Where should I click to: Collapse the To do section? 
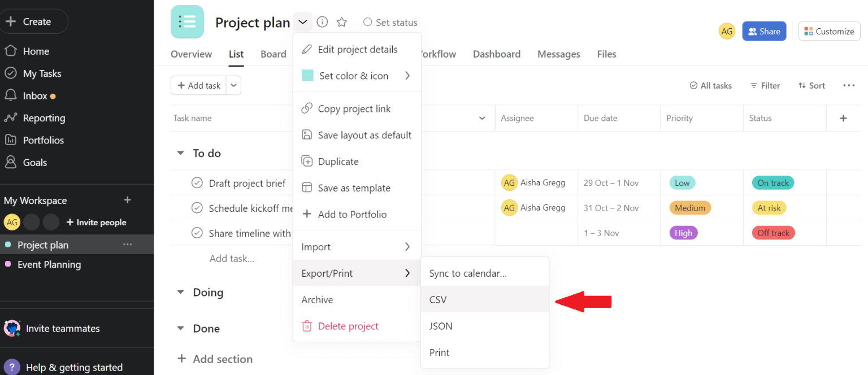[180, 152]
